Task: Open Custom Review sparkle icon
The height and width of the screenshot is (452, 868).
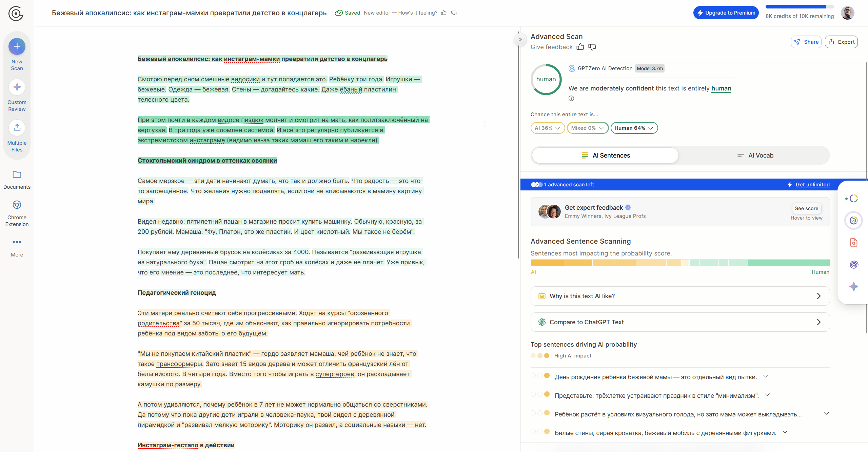Action: (17, 87)
